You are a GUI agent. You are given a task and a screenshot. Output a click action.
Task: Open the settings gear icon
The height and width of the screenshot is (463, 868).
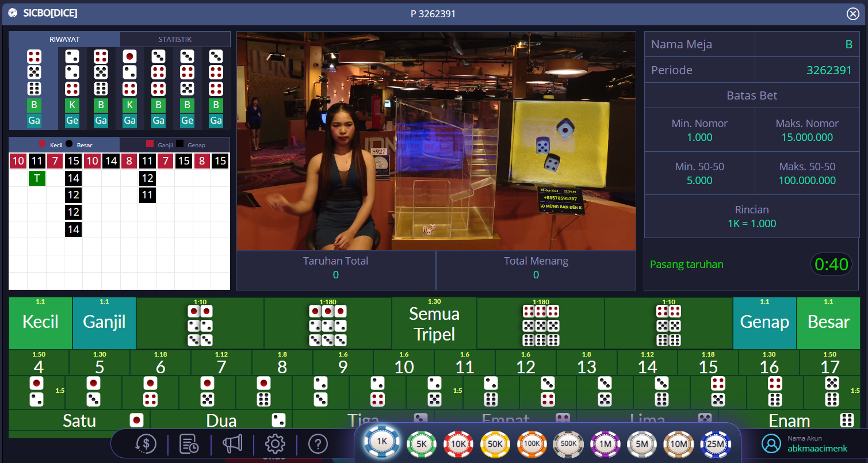pyautogui.click(x=275, y=444)
